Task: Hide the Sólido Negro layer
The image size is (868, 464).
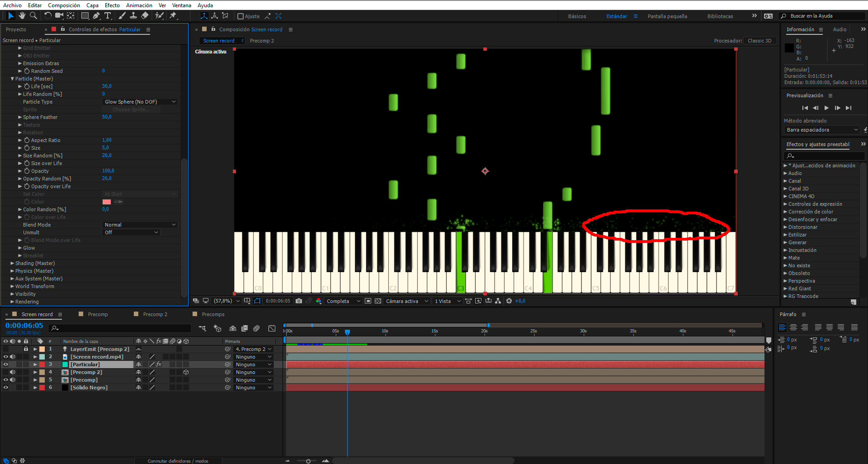Action: pyautogui.click(x=5, y=388)
